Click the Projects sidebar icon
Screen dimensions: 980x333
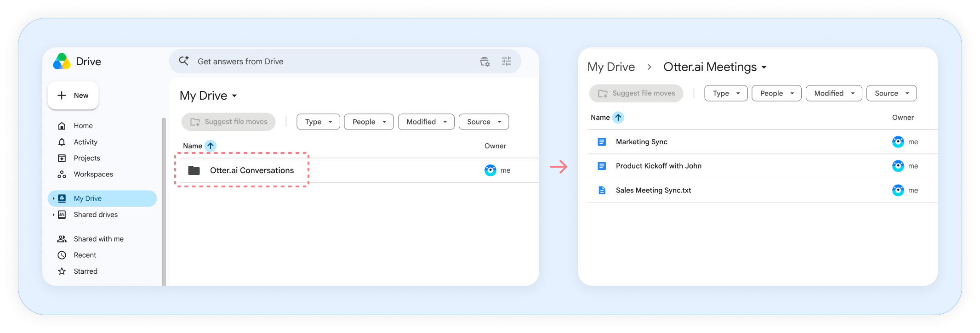coord(62,158)
